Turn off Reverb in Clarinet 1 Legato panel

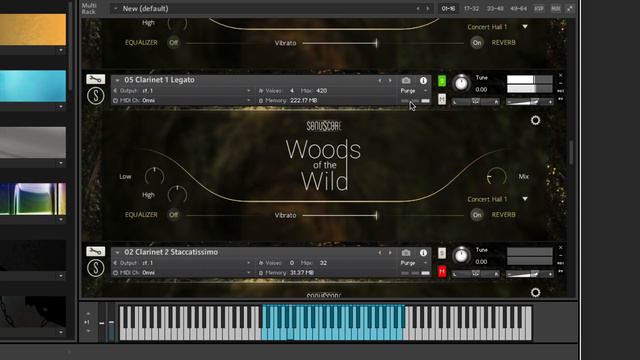pos(477,215)
